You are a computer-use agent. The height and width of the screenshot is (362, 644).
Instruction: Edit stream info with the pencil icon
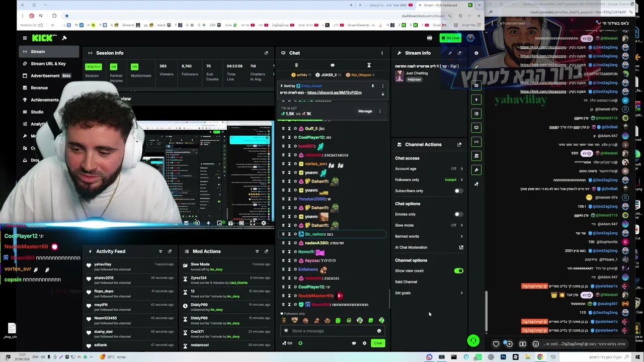tap(450, 53)
